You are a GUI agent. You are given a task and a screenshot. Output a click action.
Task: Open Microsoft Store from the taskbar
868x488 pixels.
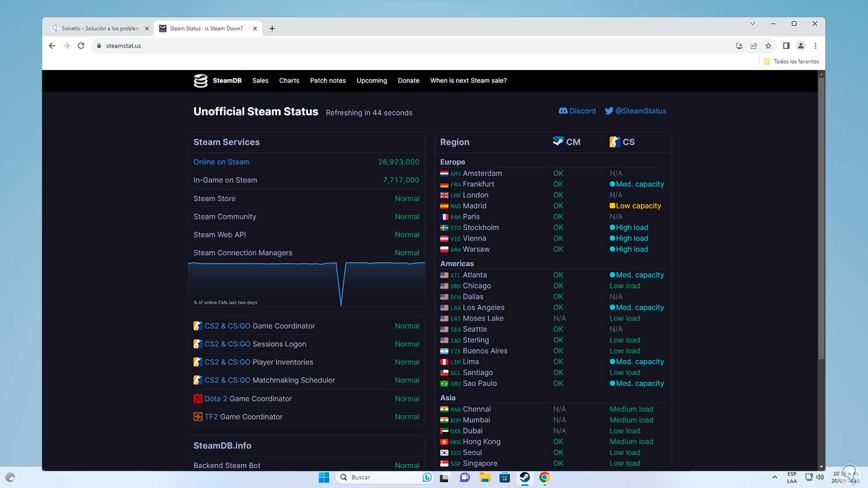[505, 477]
